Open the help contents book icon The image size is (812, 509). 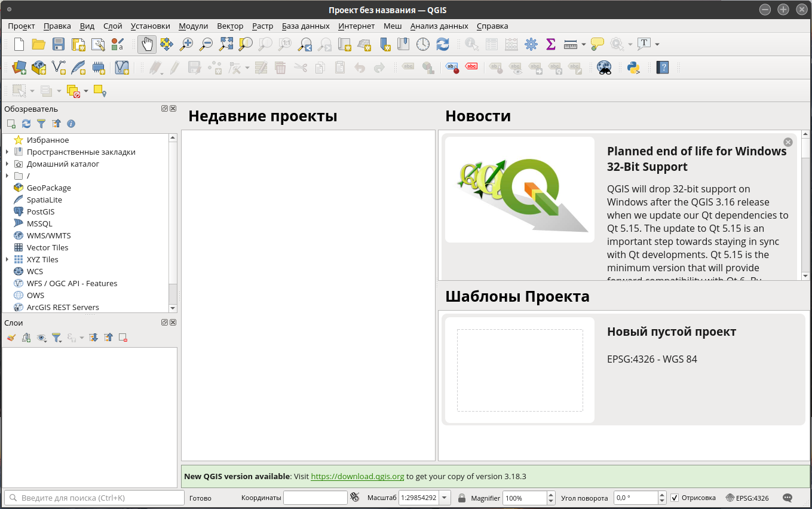click(x=662, y=68)
